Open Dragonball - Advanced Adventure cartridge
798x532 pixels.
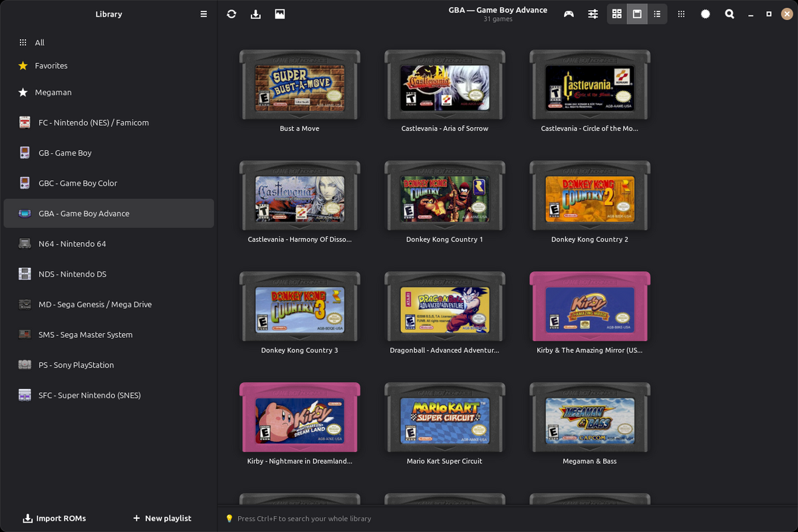(445, 307)
